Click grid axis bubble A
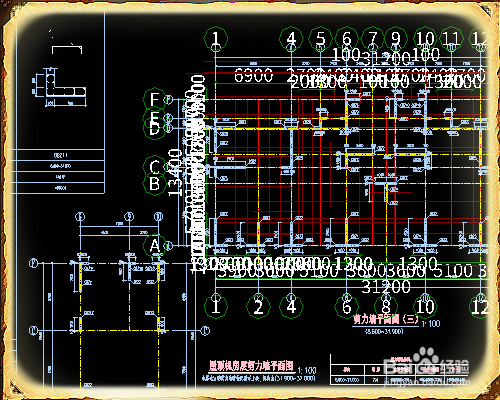500x400 pixels. 154,246
